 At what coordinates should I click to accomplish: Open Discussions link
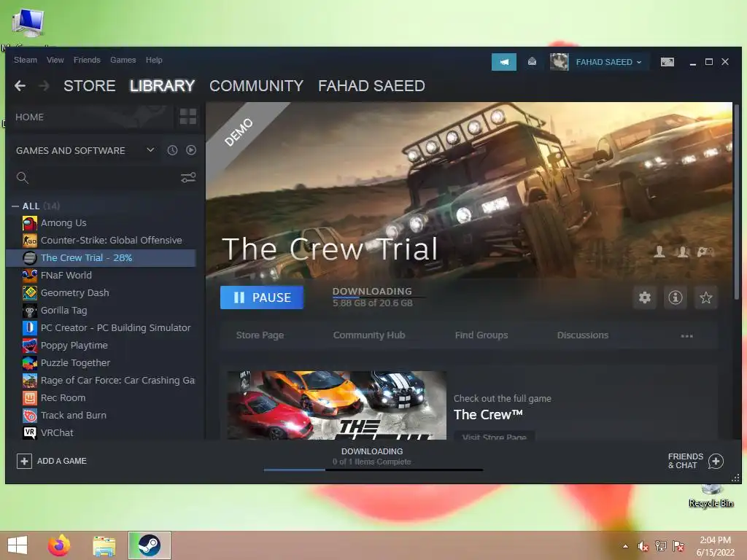click(x=583, y=335)
